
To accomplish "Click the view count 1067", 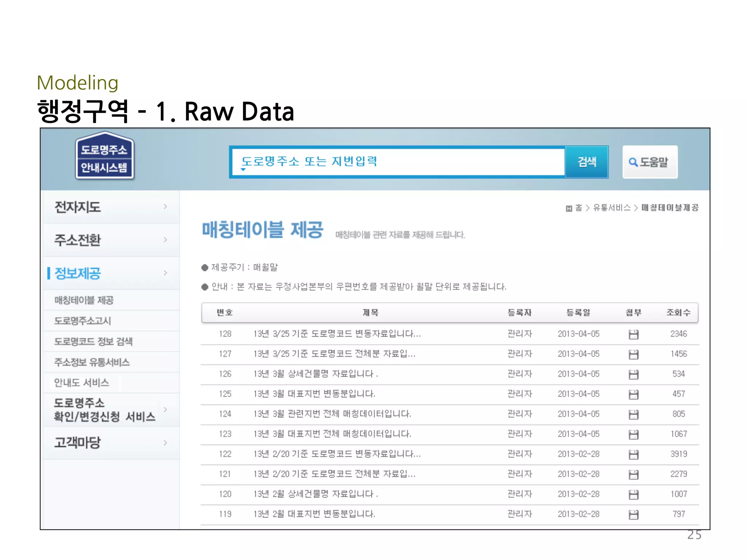I will click(679, 434).
